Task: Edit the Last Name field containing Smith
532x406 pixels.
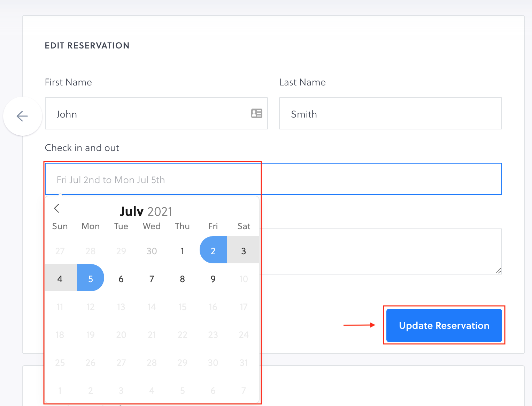Action: 390,114
